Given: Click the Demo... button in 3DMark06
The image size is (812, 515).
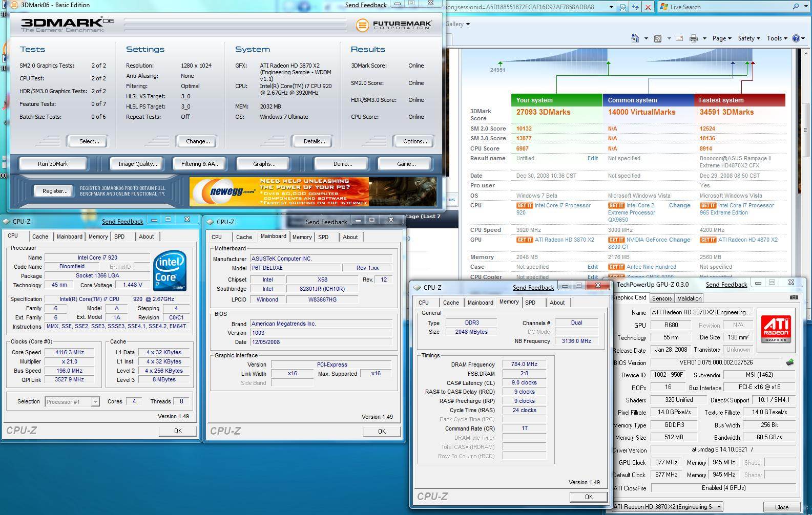Looking at the screenshot, I should 342,164.
